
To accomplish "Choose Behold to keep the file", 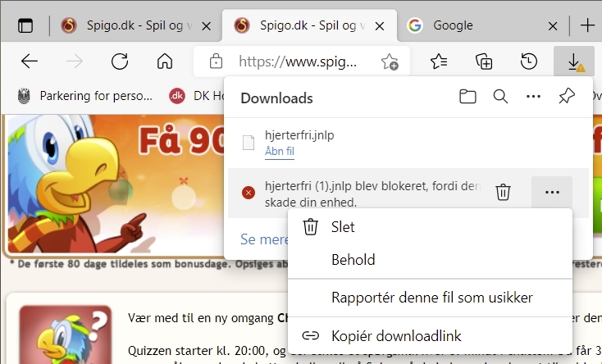I will pos(353,260).
